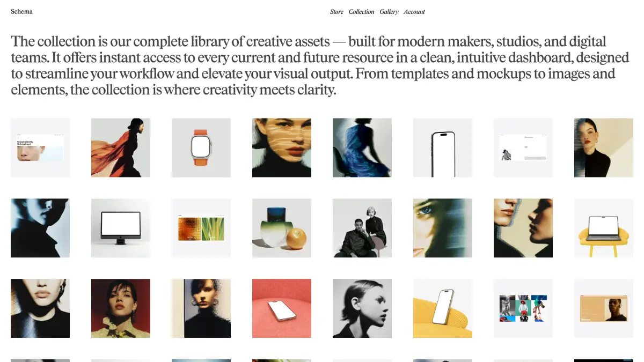Open the desktop monitor mockup thumbnail
This screenshot has height=362, width=644.
tap(121, 228)
